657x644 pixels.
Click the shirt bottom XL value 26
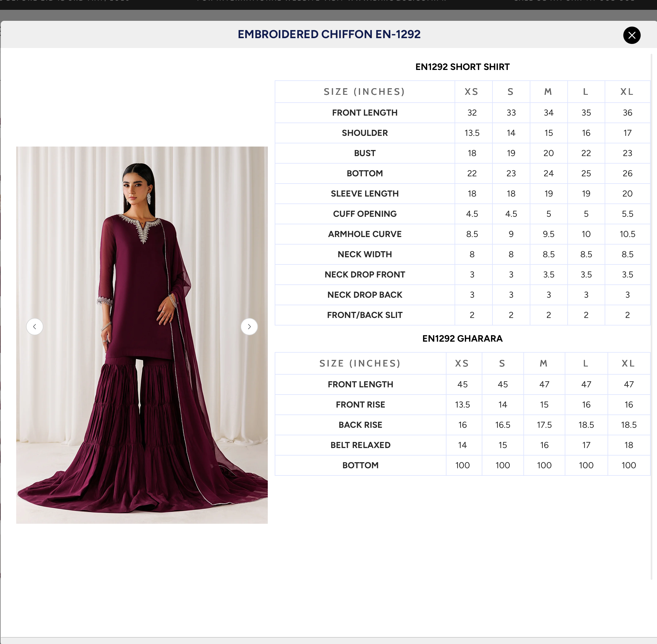click(627, 173)
